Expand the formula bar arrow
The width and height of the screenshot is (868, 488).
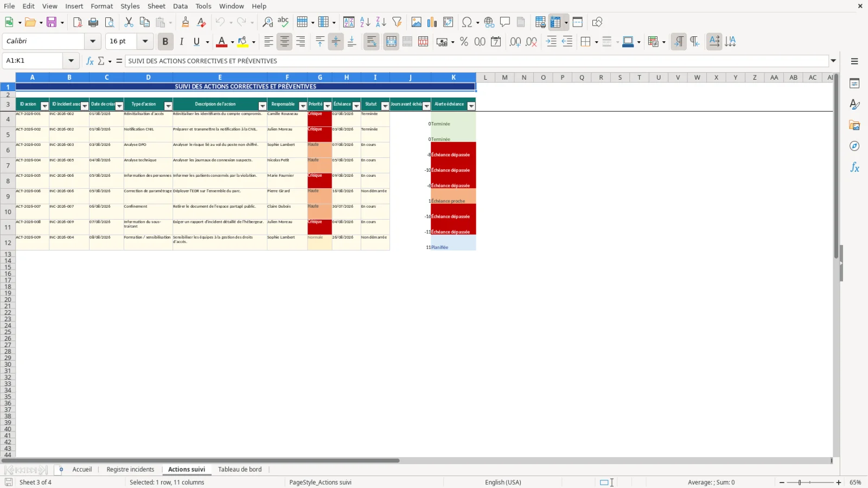tap(834, 61)
